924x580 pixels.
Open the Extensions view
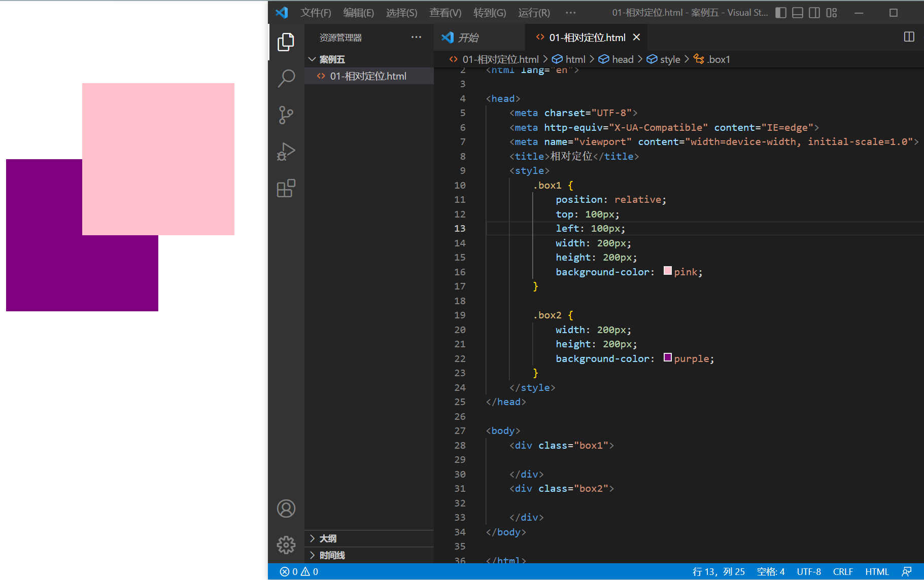pyautogui.click(x=286, y=188)
